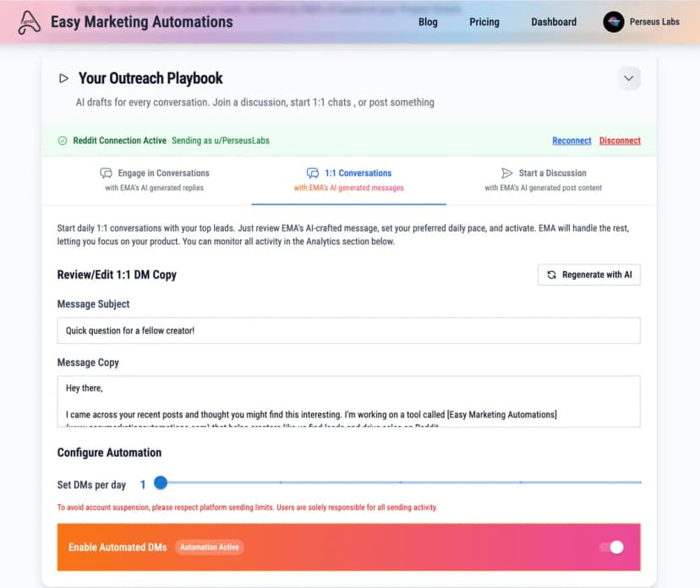Click the 'Set DMs per day' label
This screenshot has height=588, width=700.
pyautogui.click(x=91, y=484)
